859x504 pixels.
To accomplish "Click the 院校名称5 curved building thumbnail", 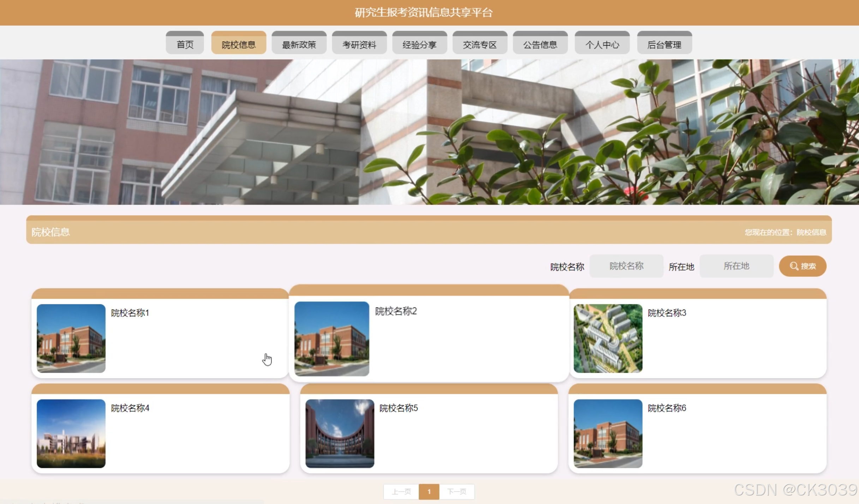I will (339, 433).
